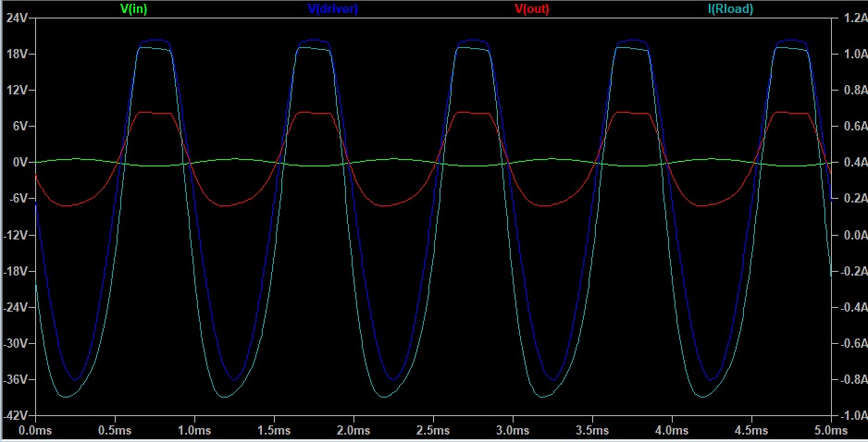Click the 6V left axis label
The height and width of the screenshot is (442, 868).
click(x=19, y=126)
